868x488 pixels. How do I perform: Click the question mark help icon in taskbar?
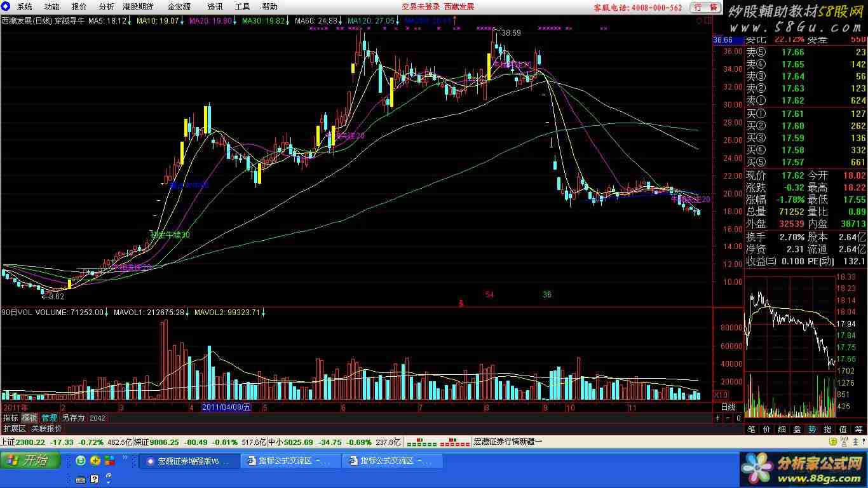pos(95,479)
